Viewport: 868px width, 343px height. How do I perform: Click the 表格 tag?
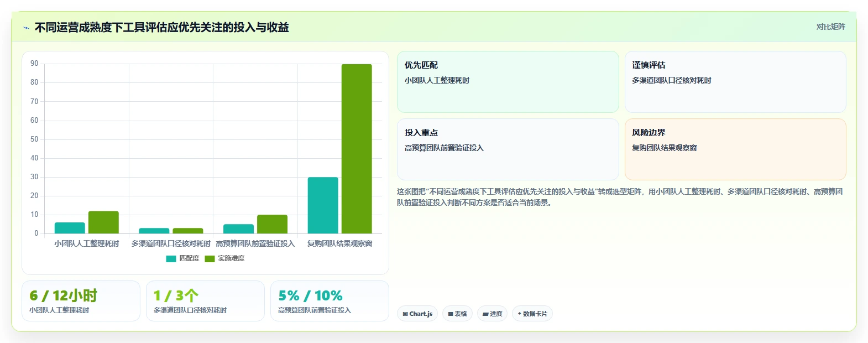tap(457, 314)
